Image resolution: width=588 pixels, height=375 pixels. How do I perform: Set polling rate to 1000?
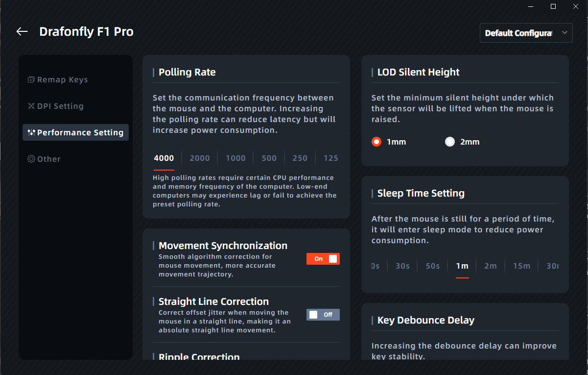[235, 158]
